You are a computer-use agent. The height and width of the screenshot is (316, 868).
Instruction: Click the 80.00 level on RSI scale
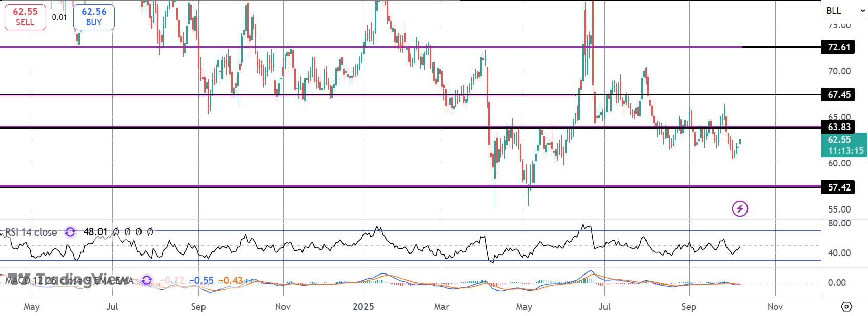coord(839,223)
